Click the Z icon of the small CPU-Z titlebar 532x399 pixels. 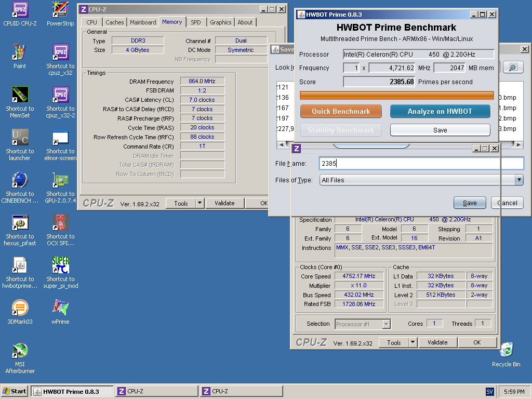(x=297, y=148)
